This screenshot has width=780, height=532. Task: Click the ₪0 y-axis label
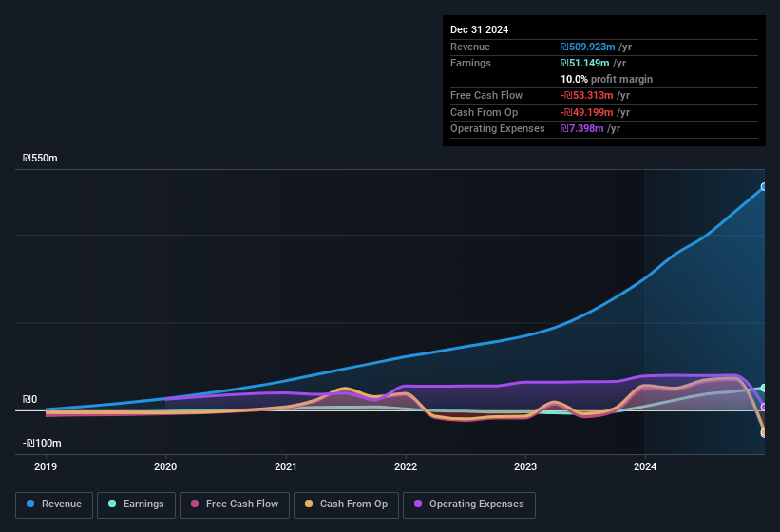click(x=29, y=399)
